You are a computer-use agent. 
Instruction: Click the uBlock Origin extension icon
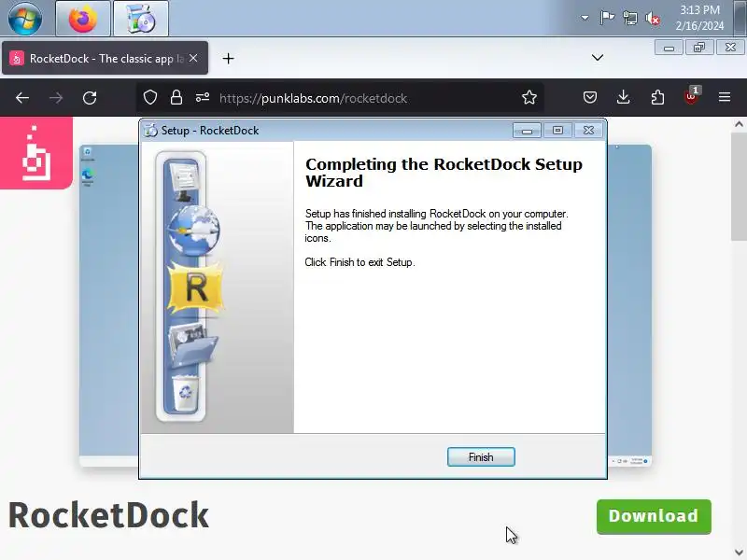coord(691,97)
